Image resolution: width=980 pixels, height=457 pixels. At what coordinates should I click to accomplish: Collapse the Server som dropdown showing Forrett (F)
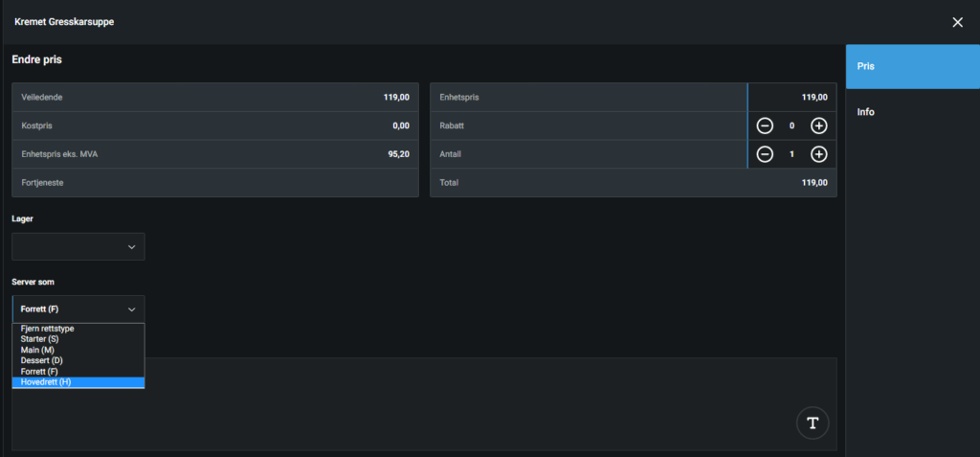point(78,309)
